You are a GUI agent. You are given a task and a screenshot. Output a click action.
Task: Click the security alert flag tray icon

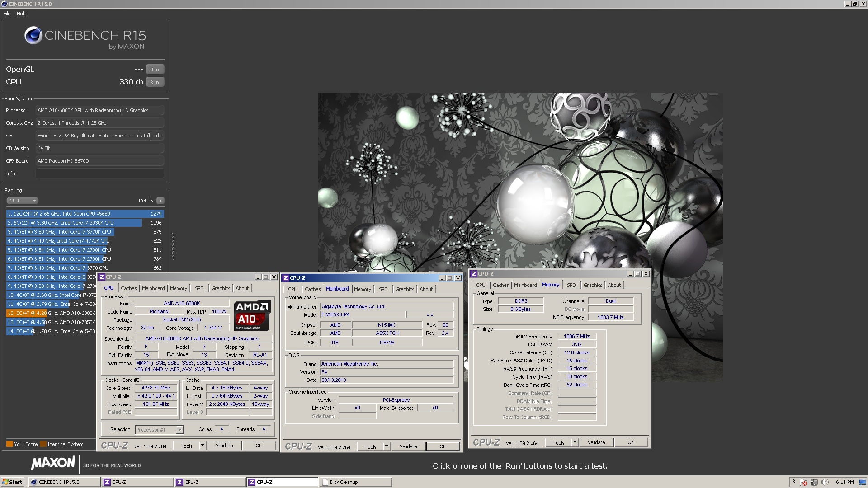(803, 482)
